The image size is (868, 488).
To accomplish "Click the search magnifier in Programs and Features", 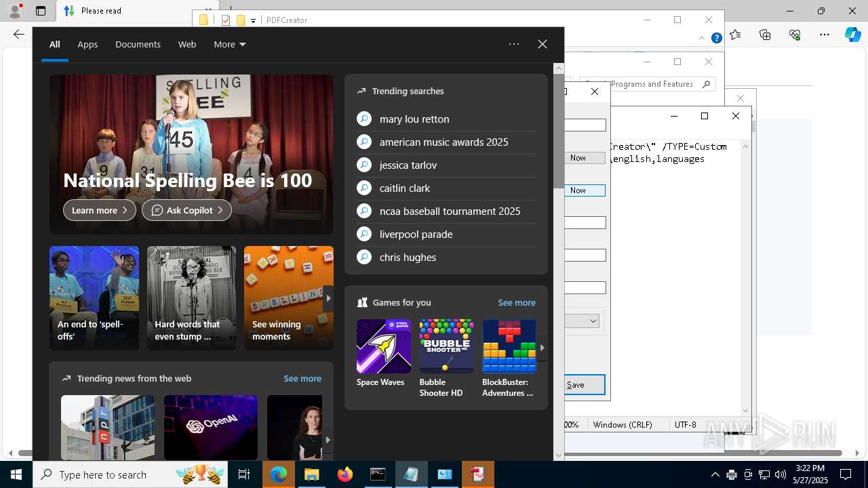I will (x=706, y=84).
